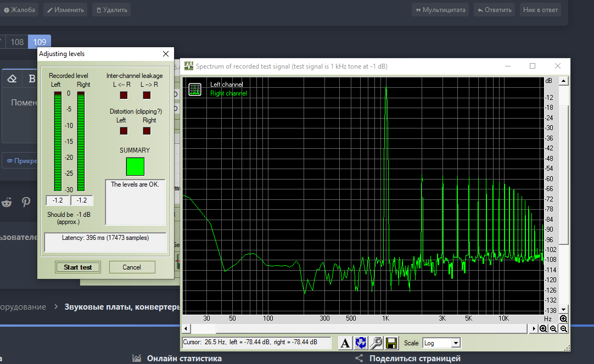Click the spectrum vertical scrollbar down arrow
This screenshot has width=594, height=364.
pos(564,310)
